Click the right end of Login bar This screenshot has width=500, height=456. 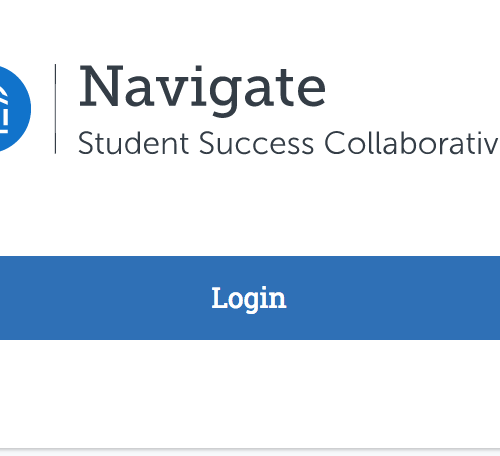(490, 298)
